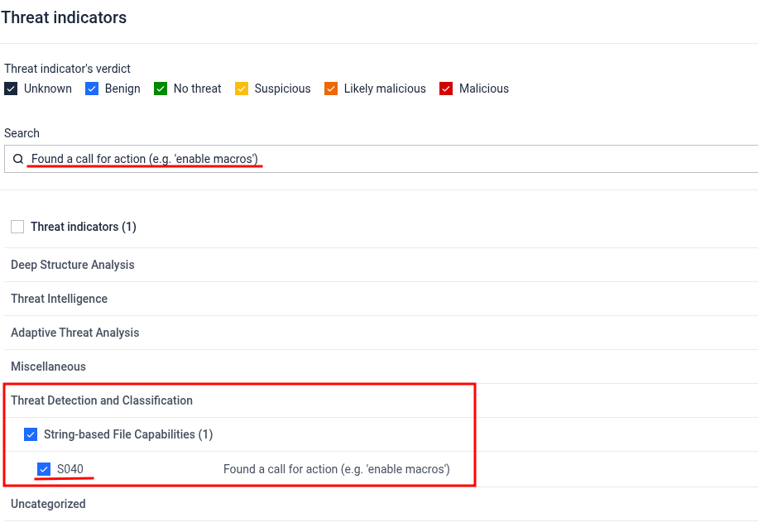The width and height of the screenshot is (758, 532).
Task: Toggle the Suspicious verdict checkbox
Action: (x=242, y=89)
